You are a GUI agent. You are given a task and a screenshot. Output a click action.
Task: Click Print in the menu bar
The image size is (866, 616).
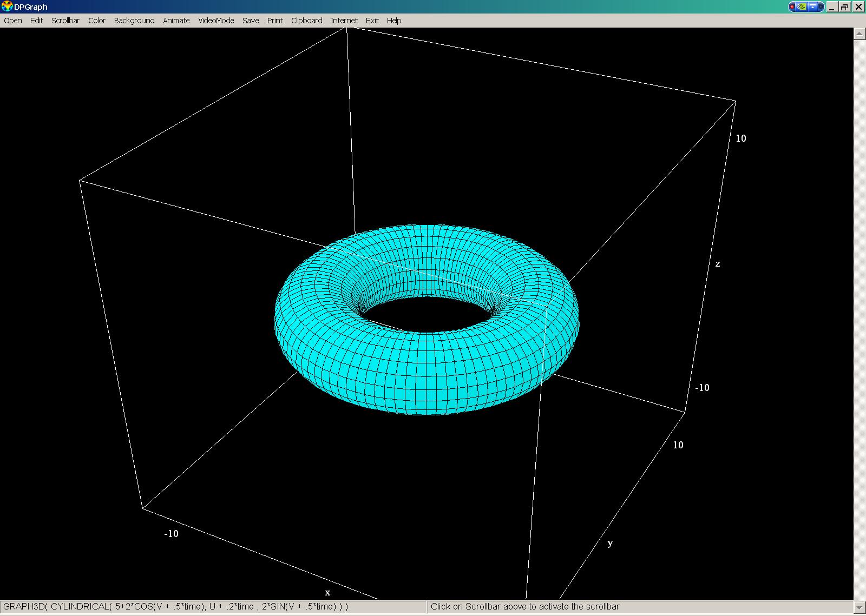coord(275,21)
